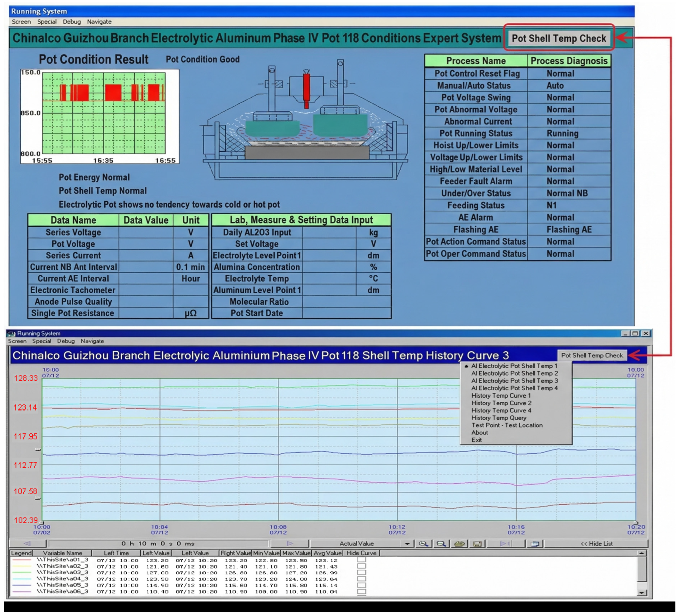Open the Actual Value dropdown
The width and height of the screenshot is (679, 616).
pos(407,544)
